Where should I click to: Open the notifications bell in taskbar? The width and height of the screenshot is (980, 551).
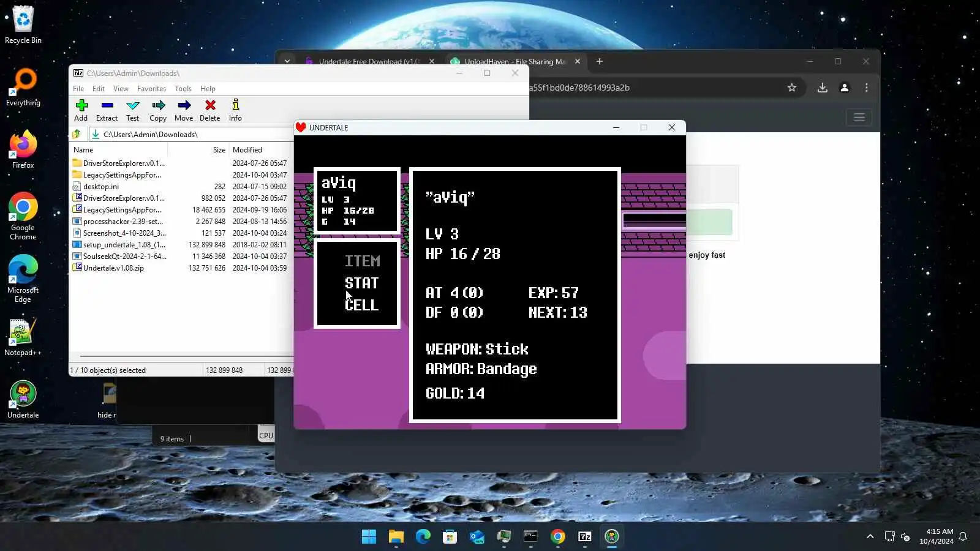(963, 537)
